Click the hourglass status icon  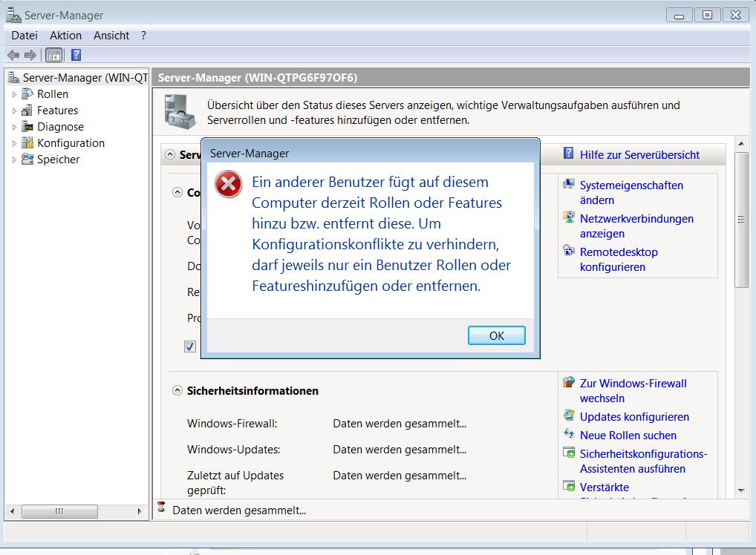pos(161,507)
